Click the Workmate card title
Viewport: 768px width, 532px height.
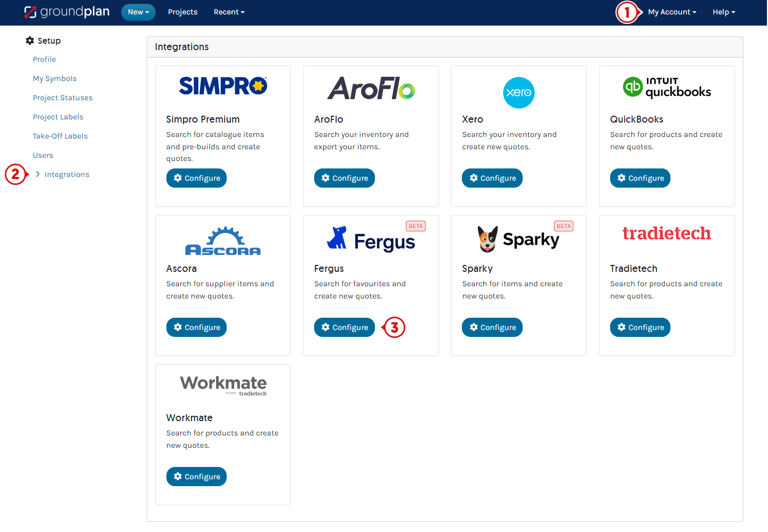coord(189,418)
